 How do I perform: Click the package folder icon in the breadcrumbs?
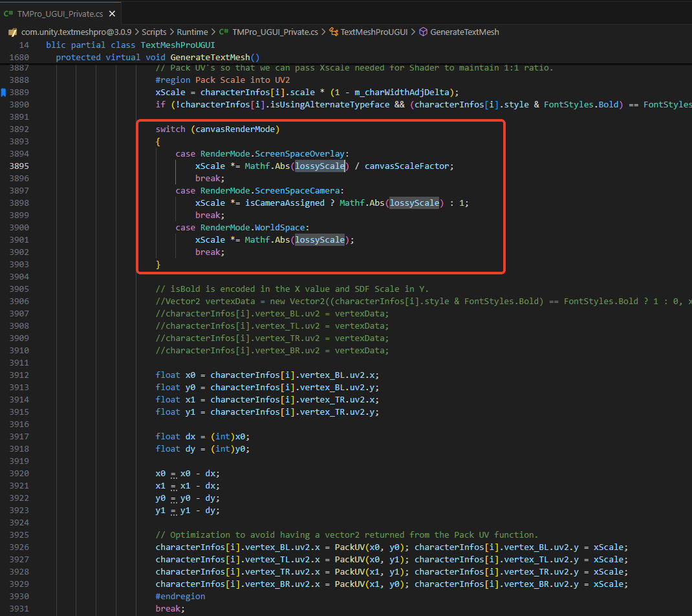pos(12,32)
